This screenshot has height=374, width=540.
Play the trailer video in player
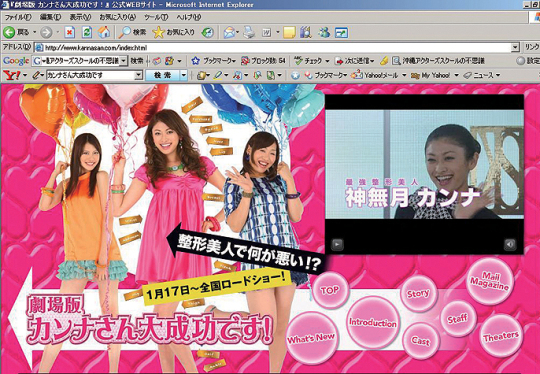coord(338,245)
